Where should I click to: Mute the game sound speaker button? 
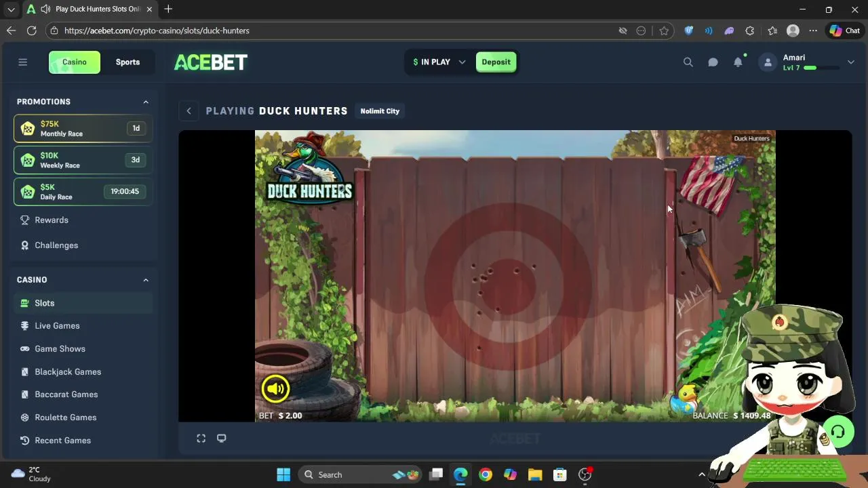point(275,388)
